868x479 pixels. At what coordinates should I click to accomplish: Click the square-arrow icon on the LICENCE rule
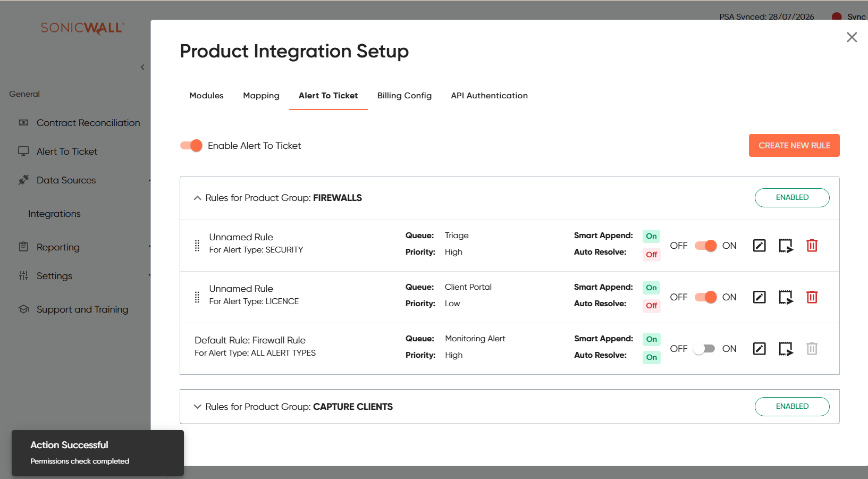(786, 297)
